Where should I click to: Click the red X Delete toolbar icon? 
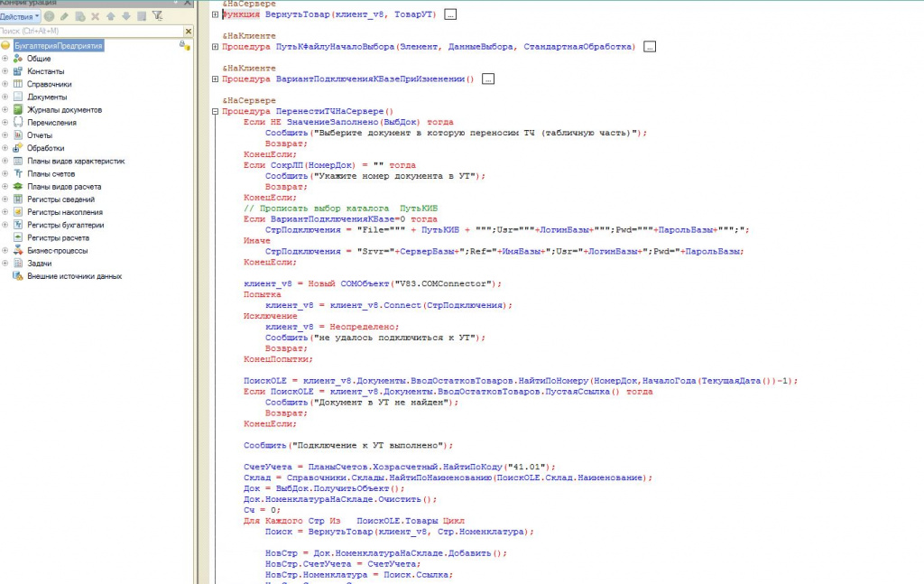pos(96,16)
